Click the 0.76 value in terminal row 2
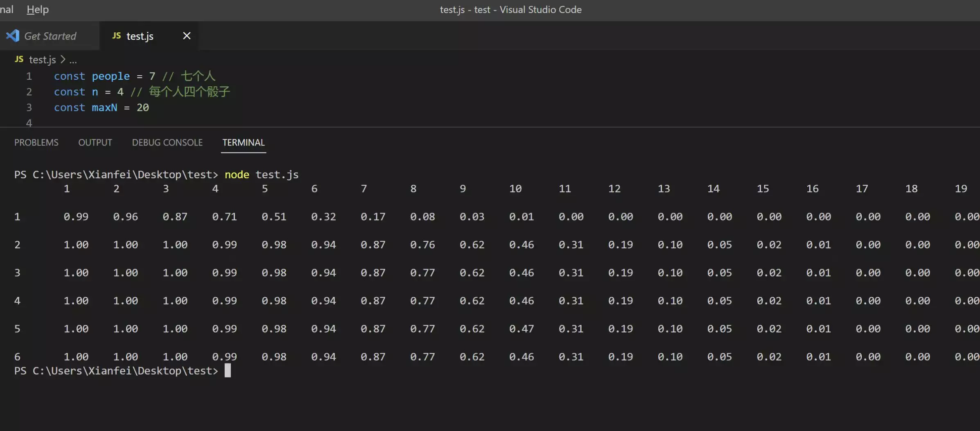980x431 pixels. pyautogui.click(x=422, y=245)
